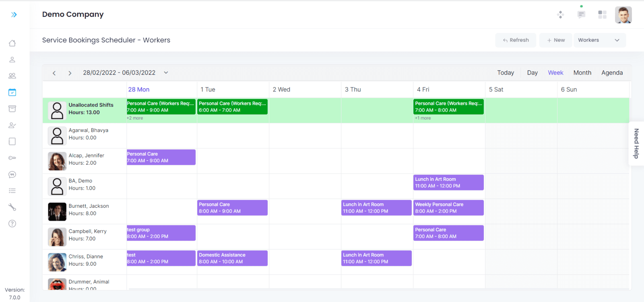Image resolution: width=644 pixels, height=302 pixels.
Task: Open the Home icon in sidebar
Action: click(12, 43)
